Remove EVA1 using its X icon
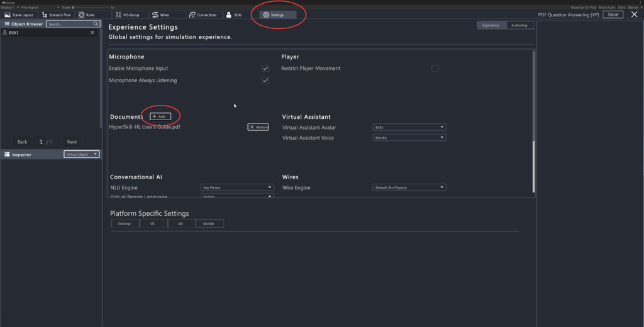 pos(92,32)
